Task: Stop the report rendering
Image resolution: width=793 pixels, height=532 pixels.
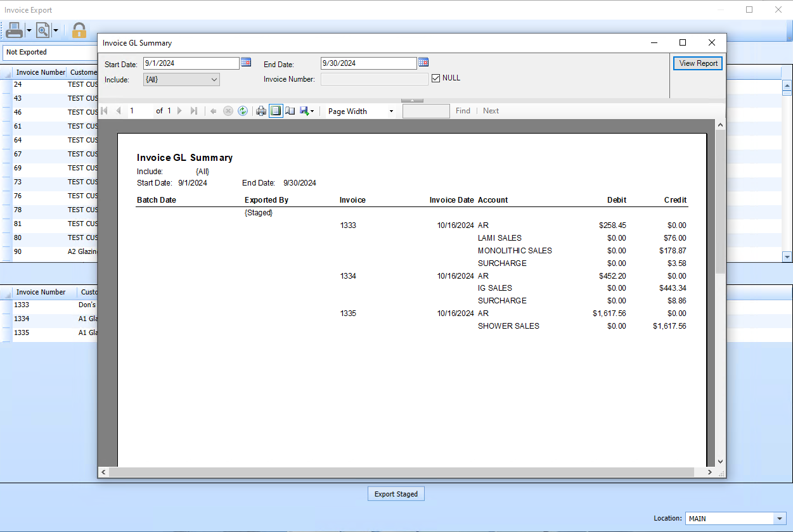Action: 228,111
